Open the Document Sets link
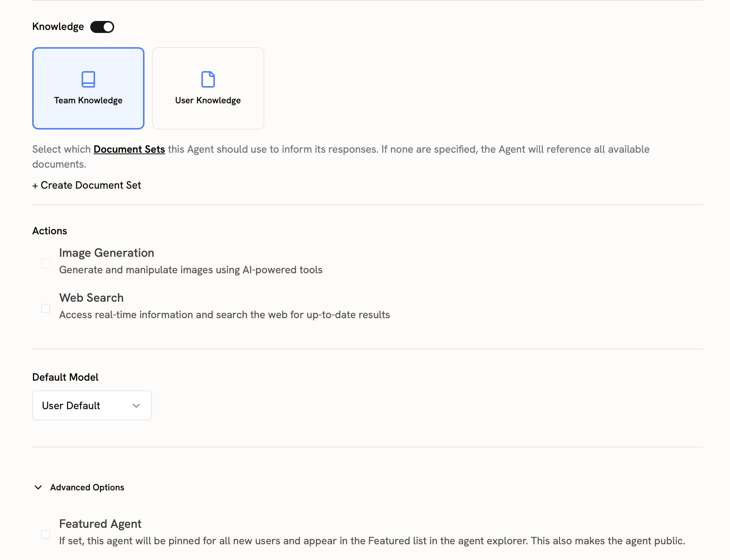730x560 pixels. point(129,149)
